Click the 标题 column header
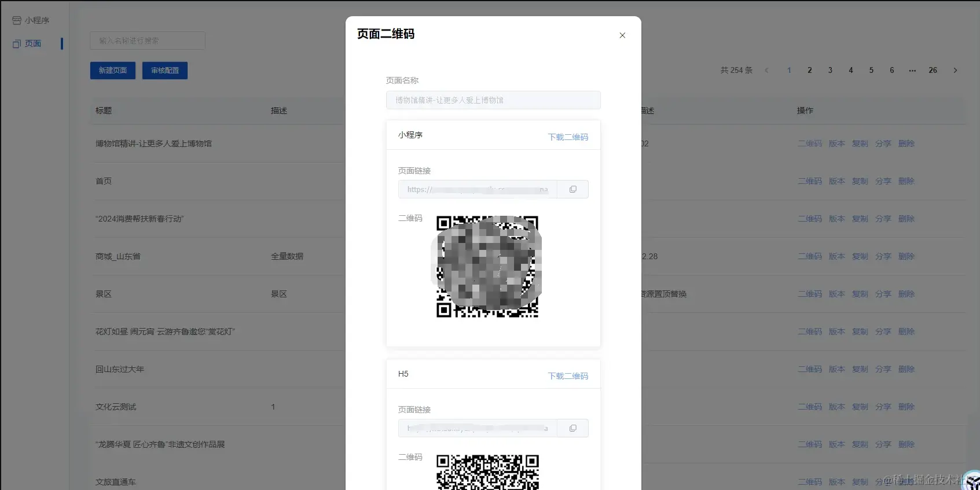 tap(104, 110)
